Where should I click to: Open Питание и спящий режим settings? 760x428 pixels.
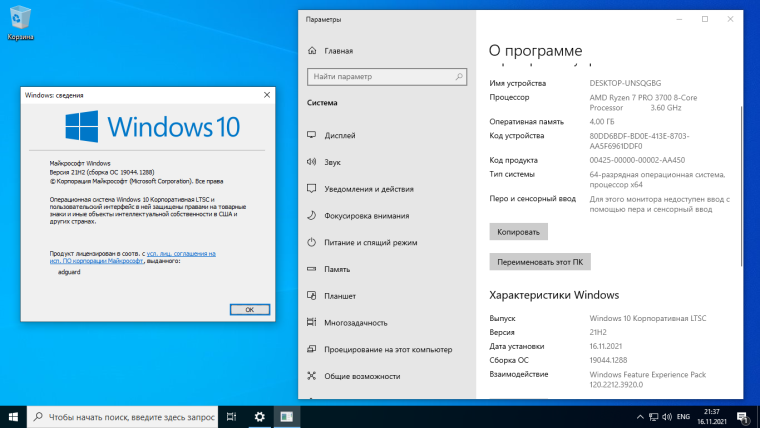coord(369,242)
